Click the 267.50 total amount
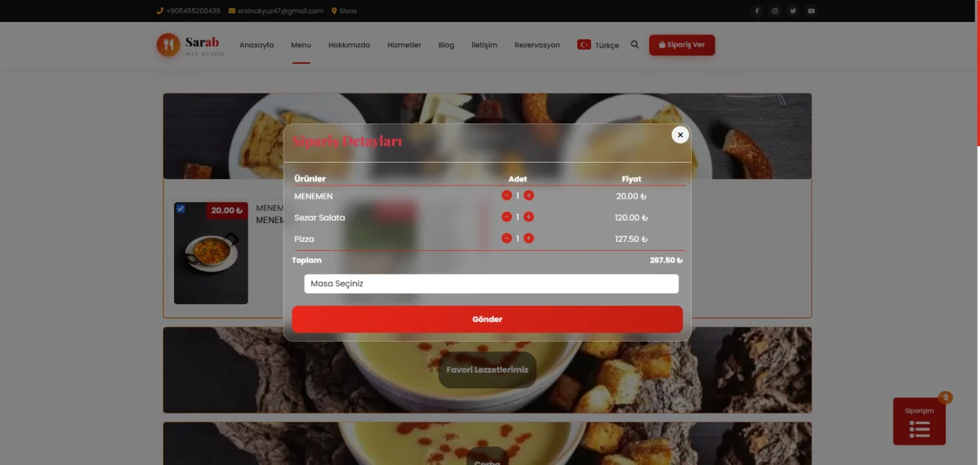 coord(666,261)
